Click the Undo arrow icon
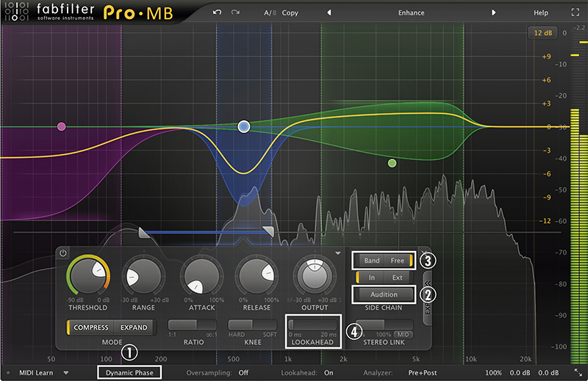Image resolution: width=588 pixels, height=381 pixels. coord(217,12)
